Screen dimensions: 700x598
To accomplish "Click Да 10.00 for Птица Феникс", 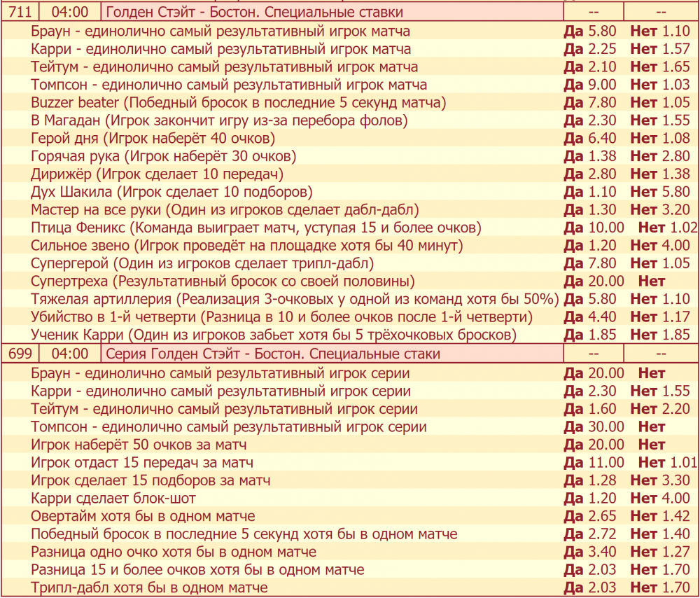I will (x=594, y=228).
